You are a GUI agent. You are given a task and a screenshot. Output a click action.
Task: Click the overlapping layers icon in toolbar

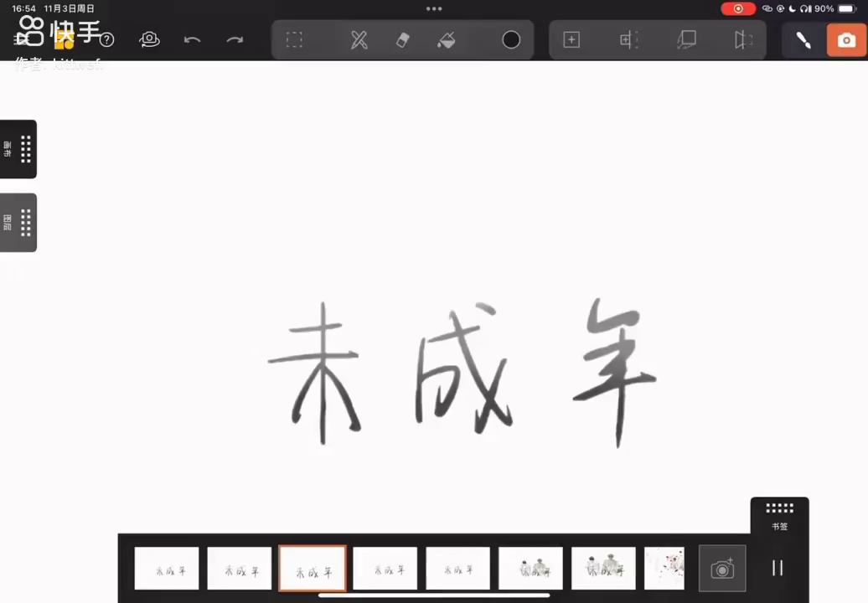686,40
